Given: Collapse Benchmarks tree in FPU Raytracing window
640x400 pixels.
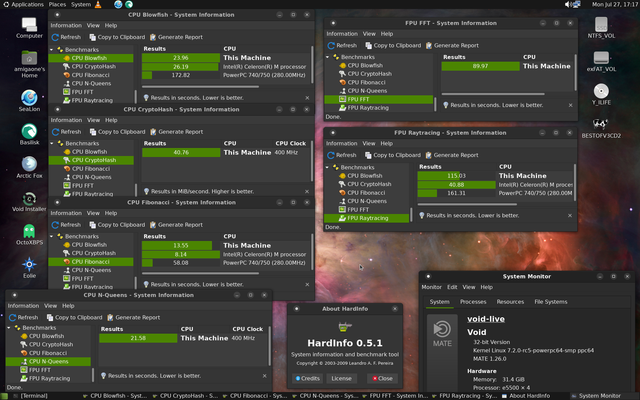Looking at the screenshot, I should click(327, 167).
